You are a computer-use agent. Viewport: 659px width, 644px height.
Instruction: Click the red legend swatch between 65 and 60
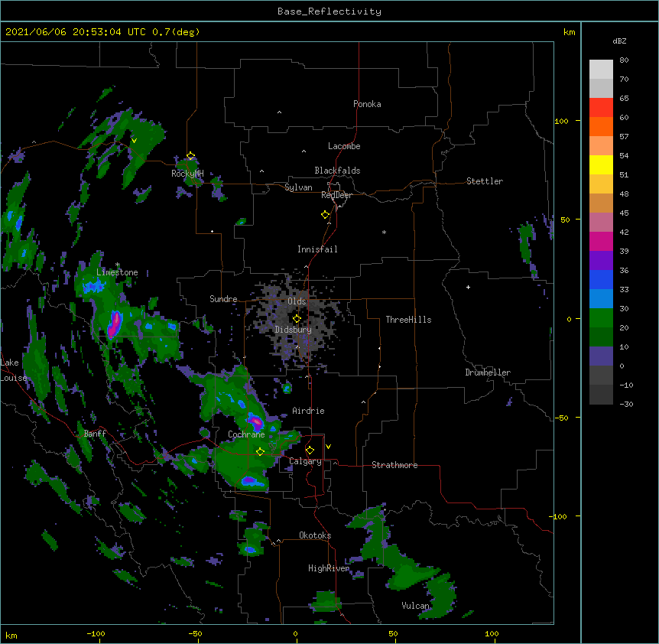coord(601,107)
